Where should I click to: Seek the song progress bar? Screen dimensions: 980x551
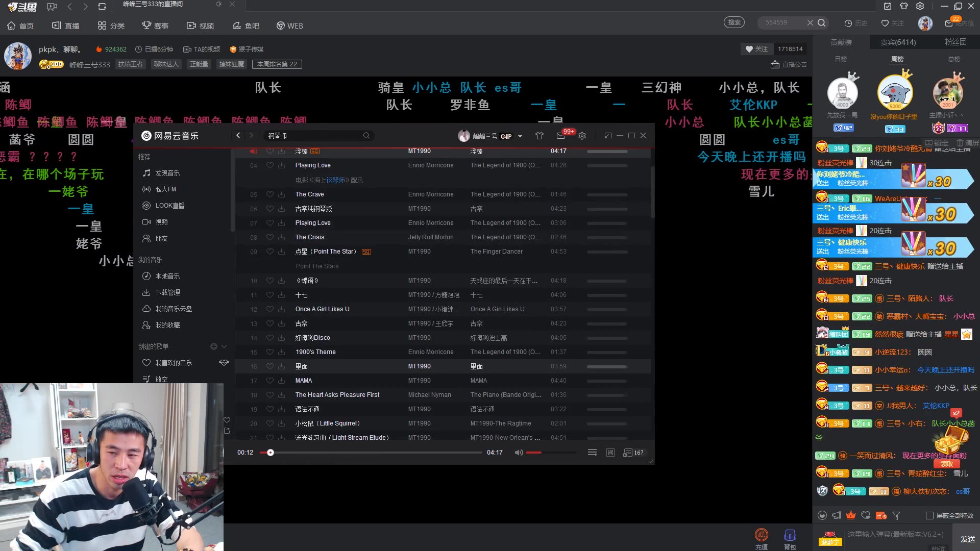tap(371, 453)
